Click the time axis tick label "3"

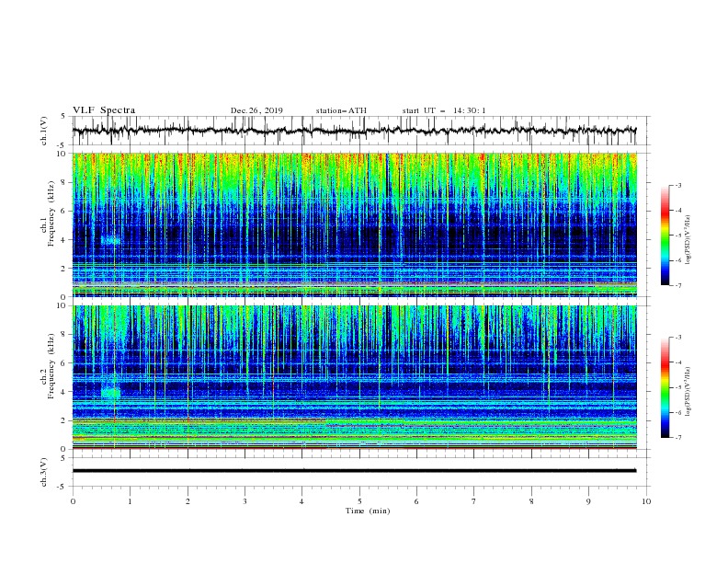245,501
